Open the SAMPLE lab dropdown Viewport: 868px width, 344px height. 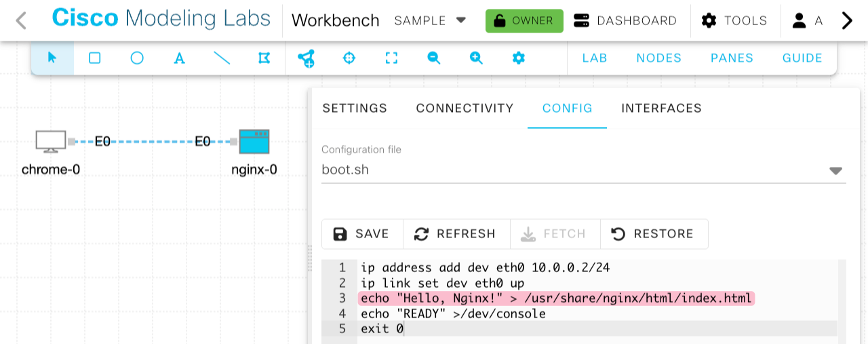pyautogui.click(x=430, y=20)
